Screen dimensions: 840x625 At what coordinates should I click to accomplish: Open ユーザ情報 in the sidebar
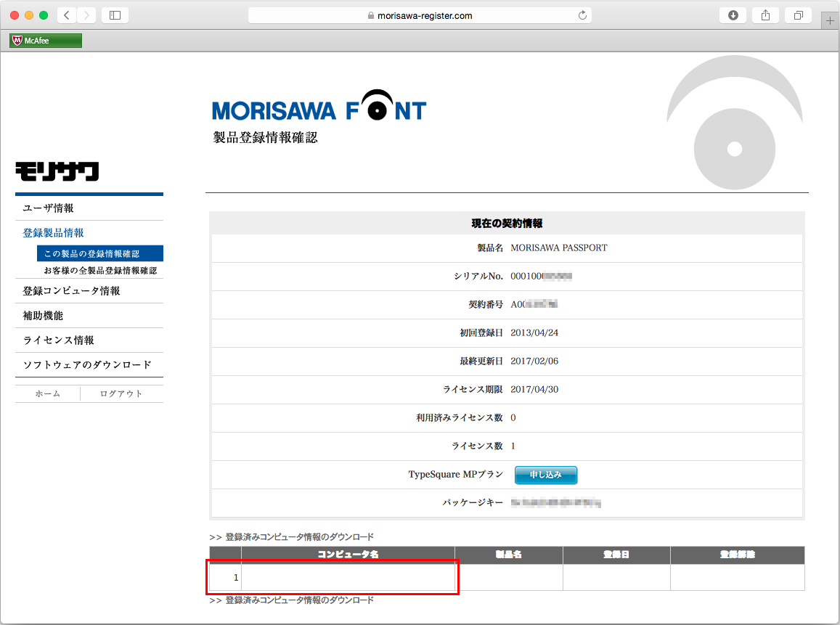[x=48, y=208]
